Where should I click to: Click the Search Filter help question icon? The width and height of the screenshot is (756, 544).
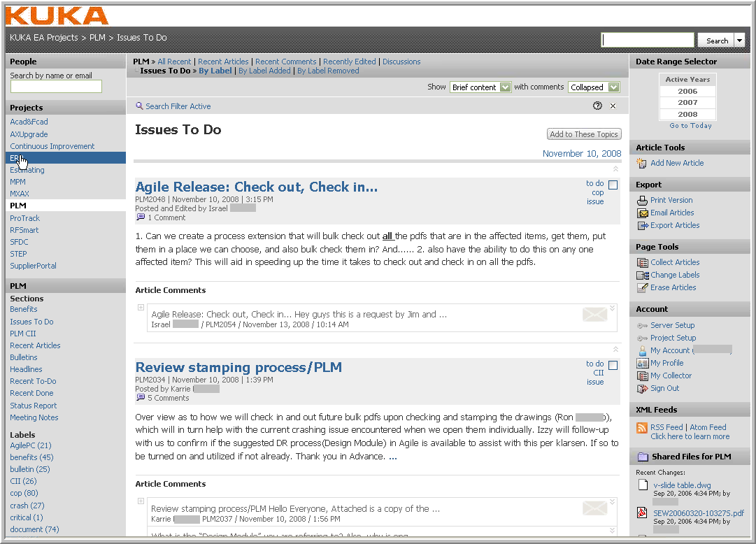(597, 106)
